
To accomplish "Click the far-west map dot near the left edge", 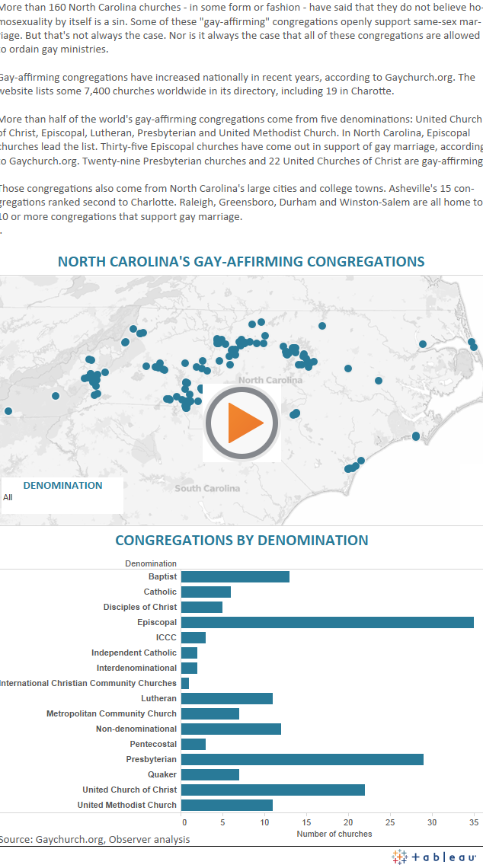I will pos(8,411).
